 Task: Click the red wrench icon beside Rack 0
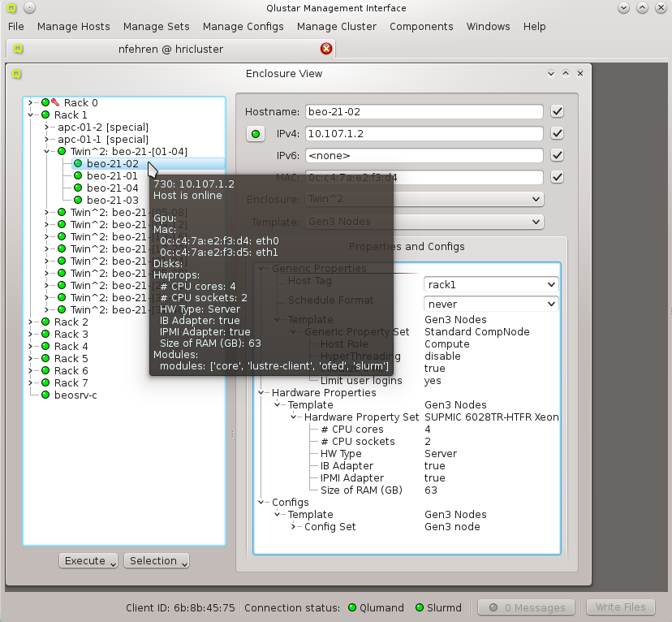(x=55, y=102)
